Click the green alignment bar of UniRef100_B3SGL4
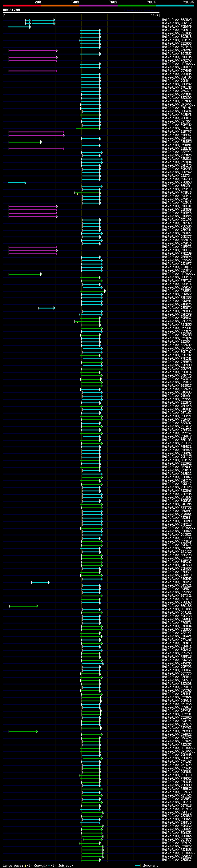The height and width of the screenshot is (868, 197). [89, 128]
